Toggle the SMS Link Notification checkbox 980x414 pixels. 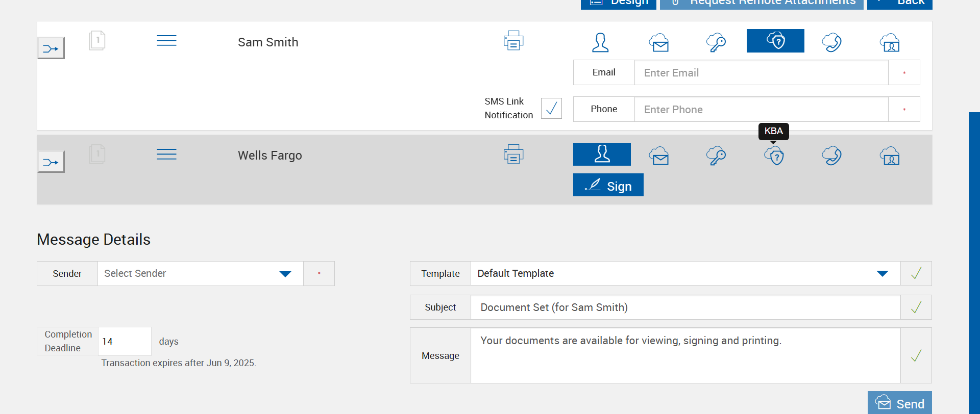[x=551, y=108]
